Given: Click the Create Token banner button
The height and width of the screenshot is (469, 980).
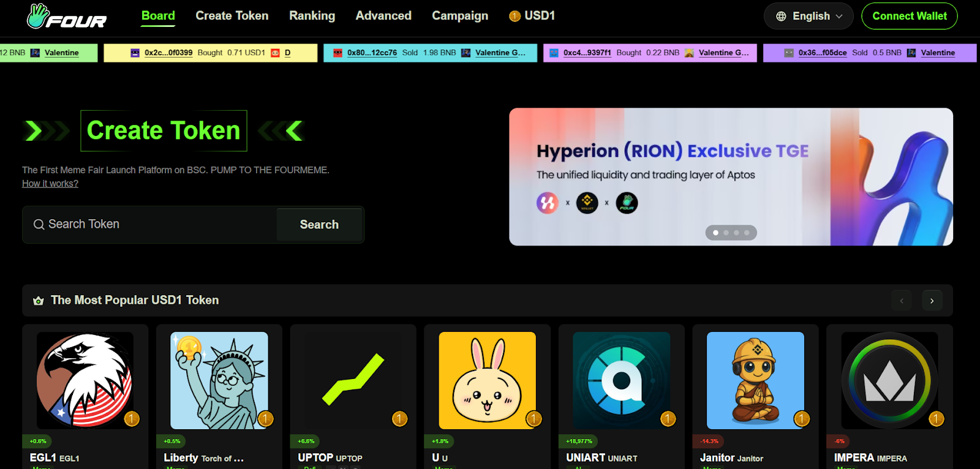Looking at the screenshot, I should tap(164, 130).
